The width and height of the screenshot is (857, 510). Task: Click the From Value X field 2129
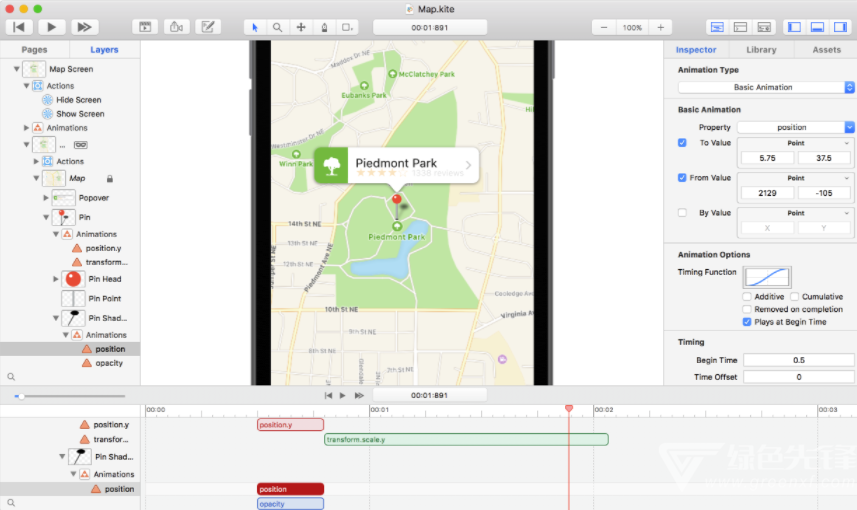[x=767, y=193]
